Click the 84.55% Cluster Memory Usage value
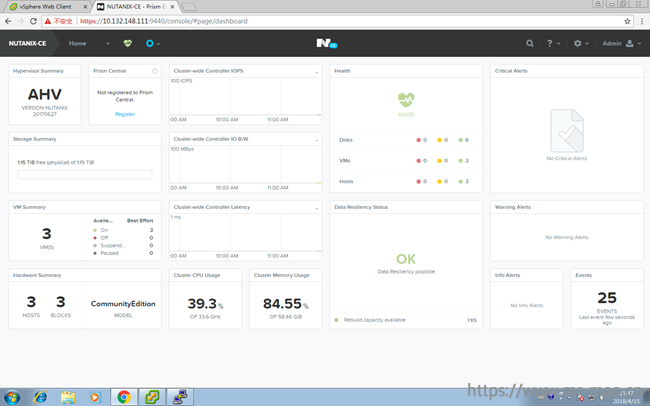The height and width of the screenshot is (406, 650). point(286,304)
